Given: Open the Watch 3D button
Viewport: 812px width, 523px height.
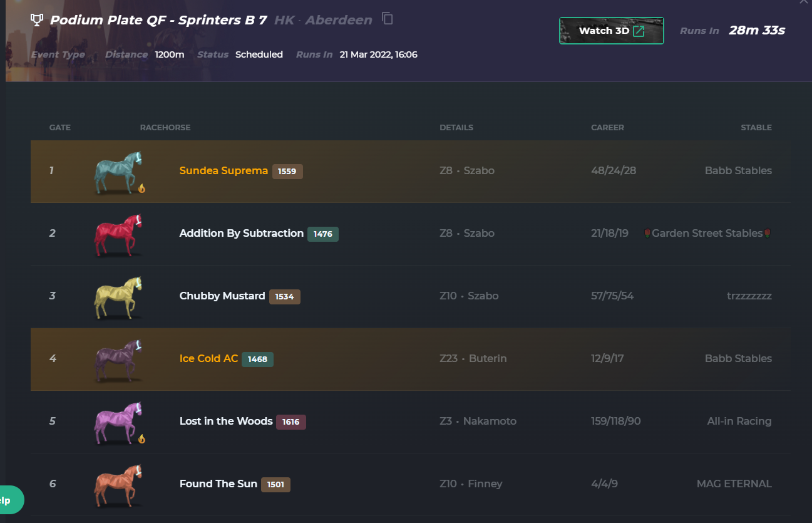Looking at the screenshot, I should click(611, 31).
